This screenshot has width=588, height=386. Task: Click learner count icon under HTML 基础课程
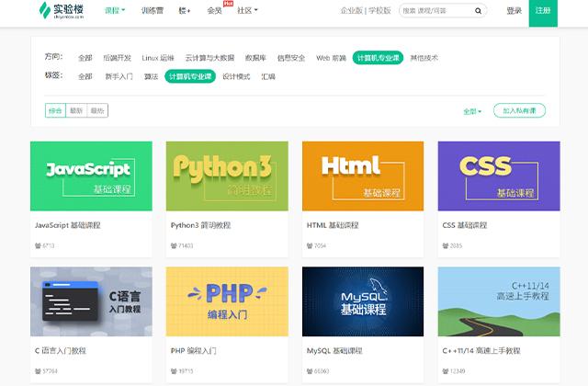coord(311,246)
